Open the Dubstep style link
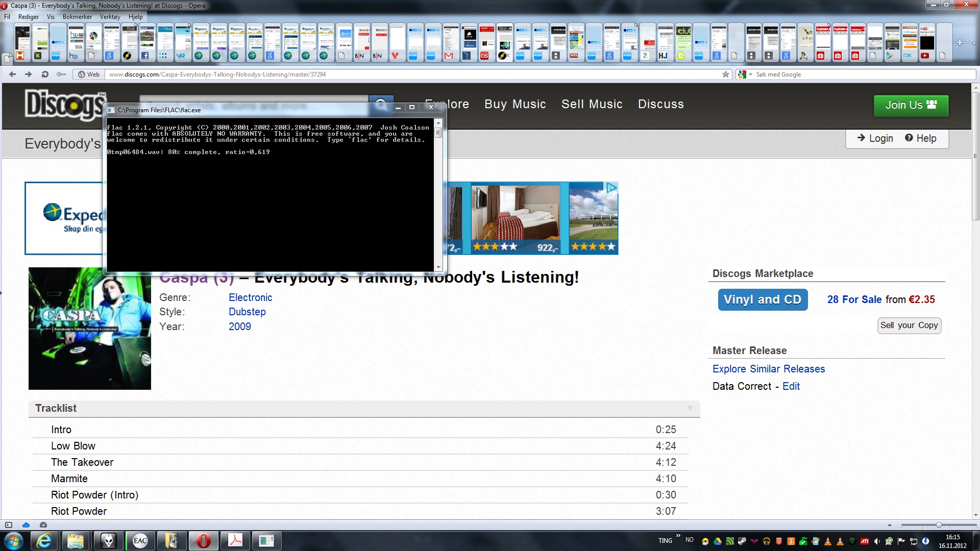Screen dimensions: 980x551 click(x=247, y=312)
